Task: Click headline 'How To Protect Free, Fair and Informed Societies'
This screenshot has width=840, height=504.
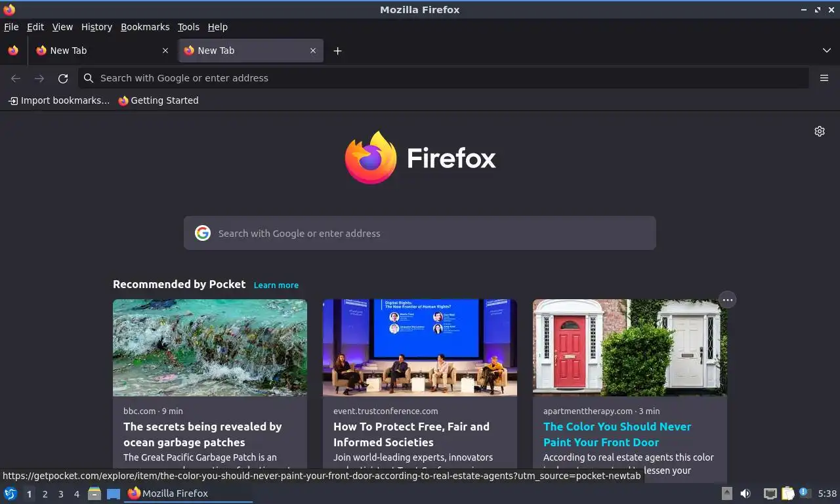Action: point(411,434)
